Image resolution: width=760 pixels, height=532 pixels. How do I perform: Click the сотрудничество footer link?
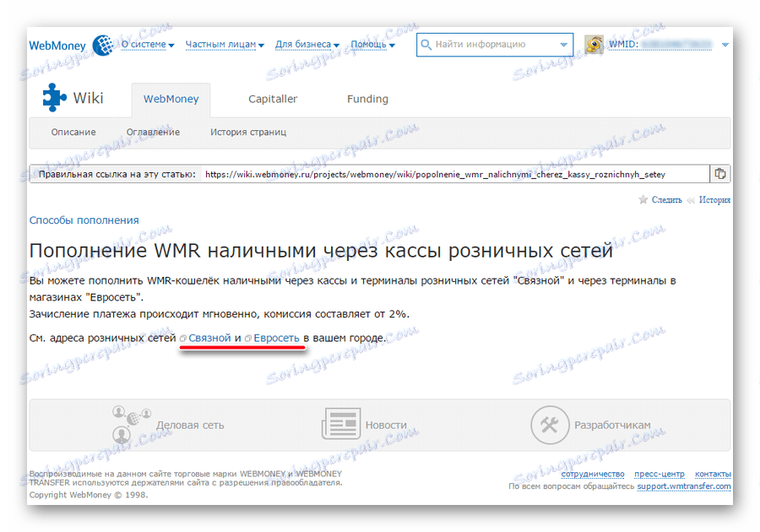coord(593,474)
